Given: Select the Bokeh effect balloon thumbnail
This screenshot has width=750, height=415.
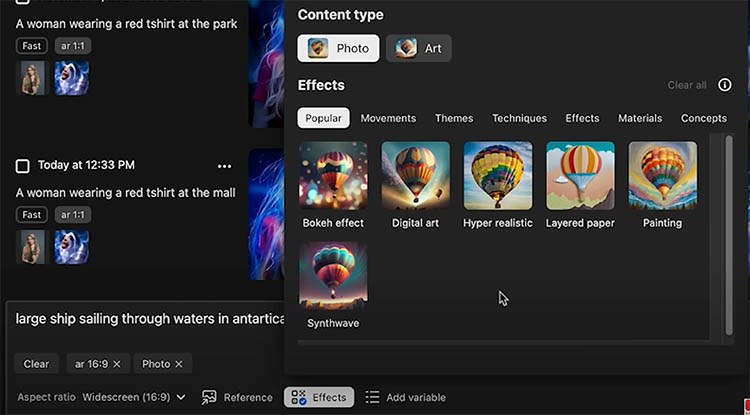Looking at the screenshot, I should point(333,175).
